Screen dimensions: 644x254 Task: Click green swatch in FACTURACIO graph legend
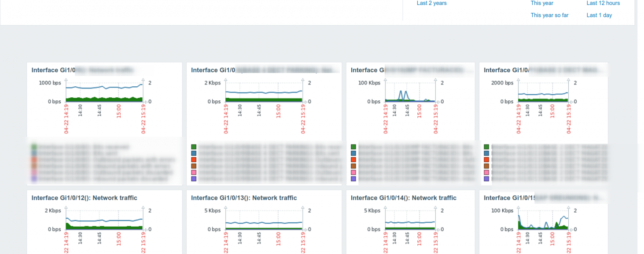pos(353,147)
